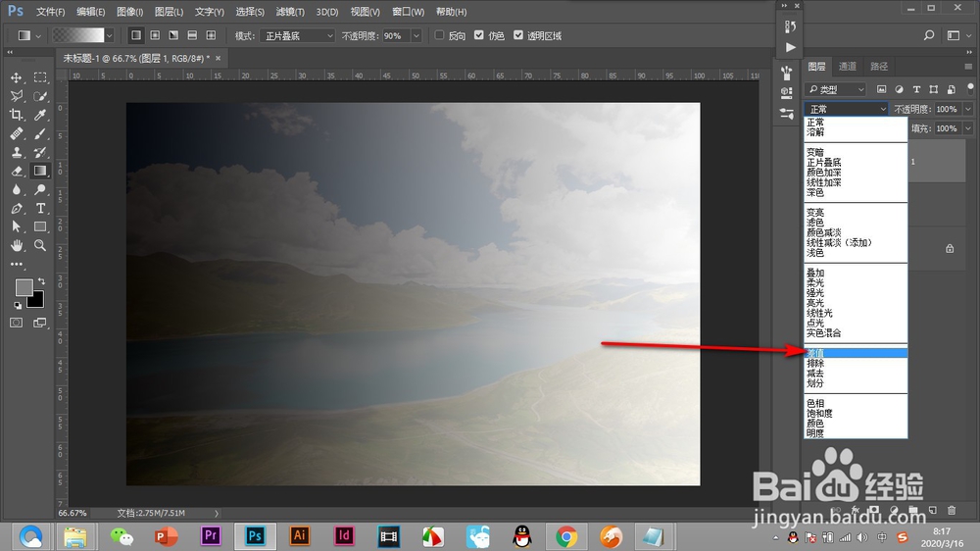
Task: Open the search magnifier in options bar
Action: (929, 35)
